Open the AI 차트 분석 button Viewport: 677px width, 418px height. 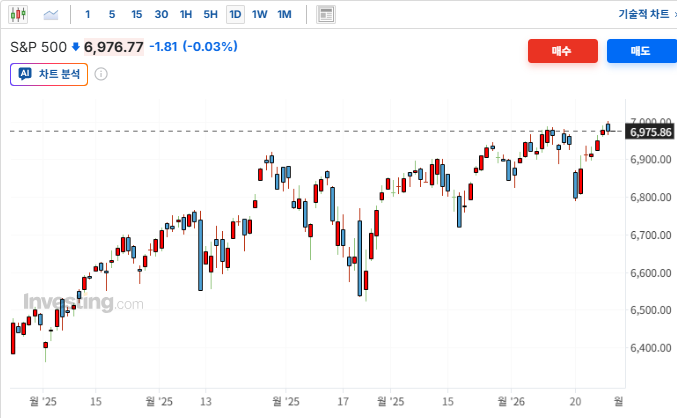tap(49, 74)
